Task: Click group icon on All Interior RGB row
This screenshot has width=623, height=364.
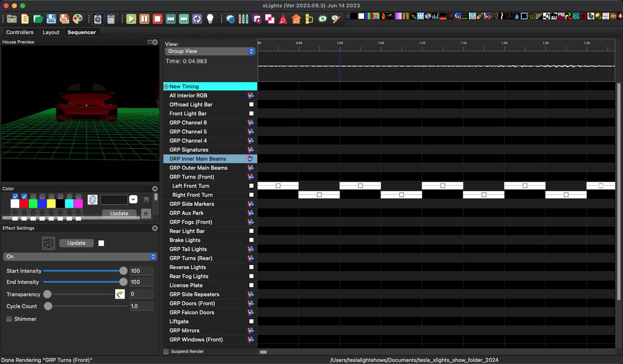Action: pos(251,95)
